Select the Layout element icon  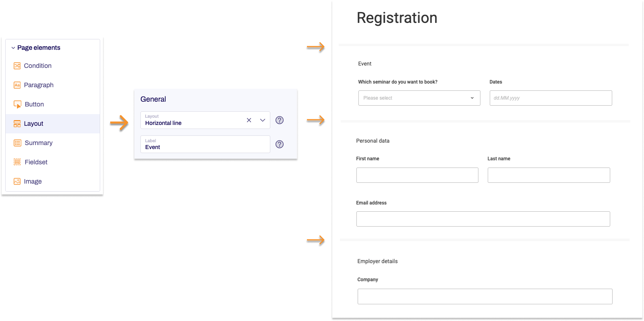[17, 123]
